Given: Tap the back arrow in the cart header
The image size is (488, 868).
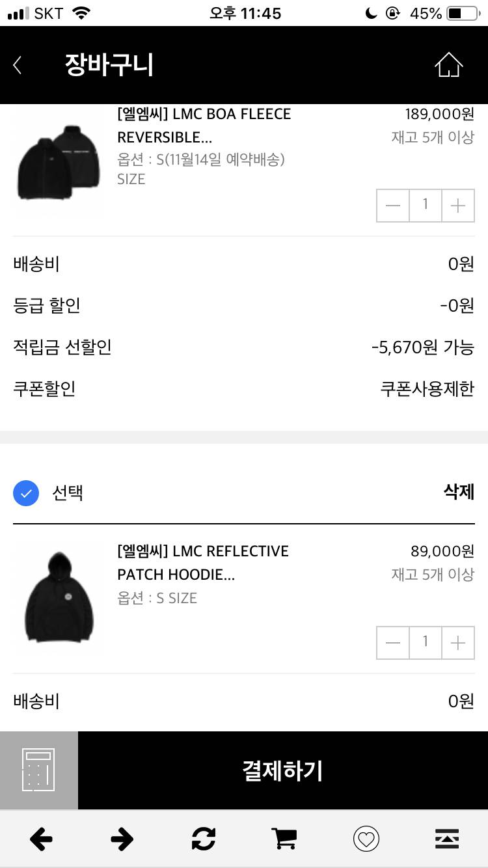Looking at the screenshot, I should (x=18, y=65).
